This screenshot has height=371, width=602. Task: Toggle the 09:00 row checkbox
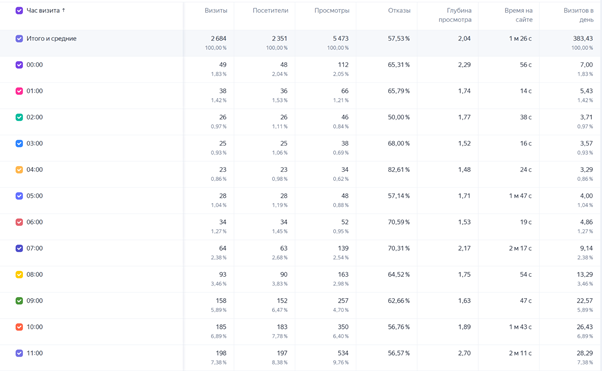click(19, 301)
